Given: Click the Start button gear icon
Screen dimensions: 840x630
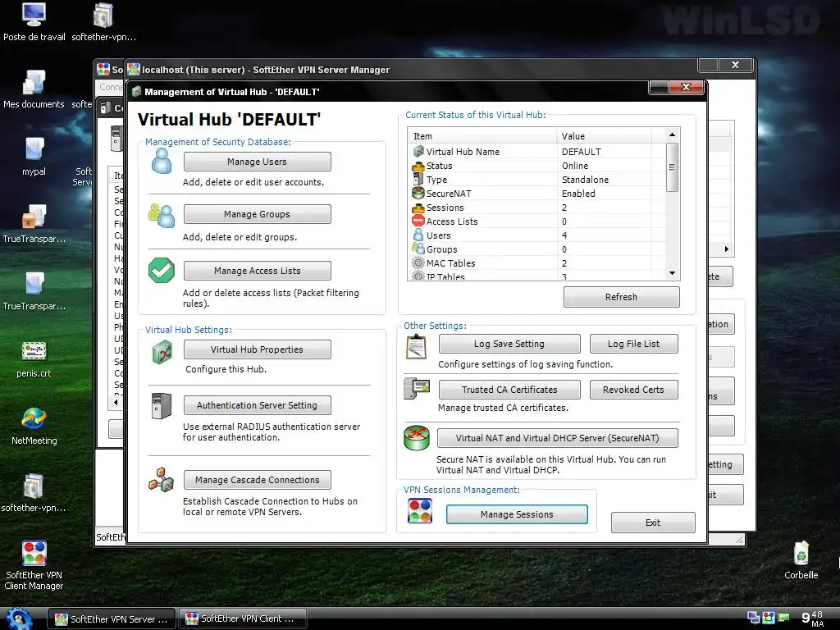Looking at the screenshot, I should click(x=20, y=619).
